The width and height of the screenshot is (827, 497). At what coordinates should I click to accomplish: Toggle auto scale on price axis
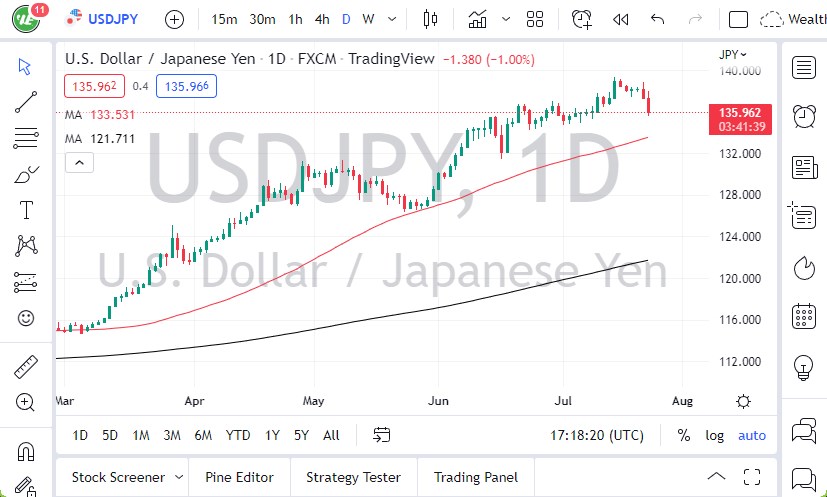(752, 435)
